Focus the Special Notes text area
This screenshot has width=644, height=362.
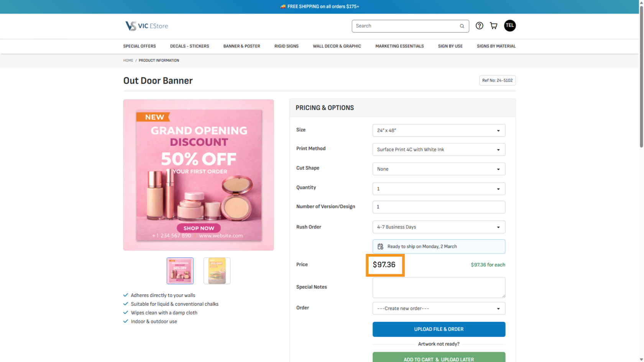coord(439,288)
